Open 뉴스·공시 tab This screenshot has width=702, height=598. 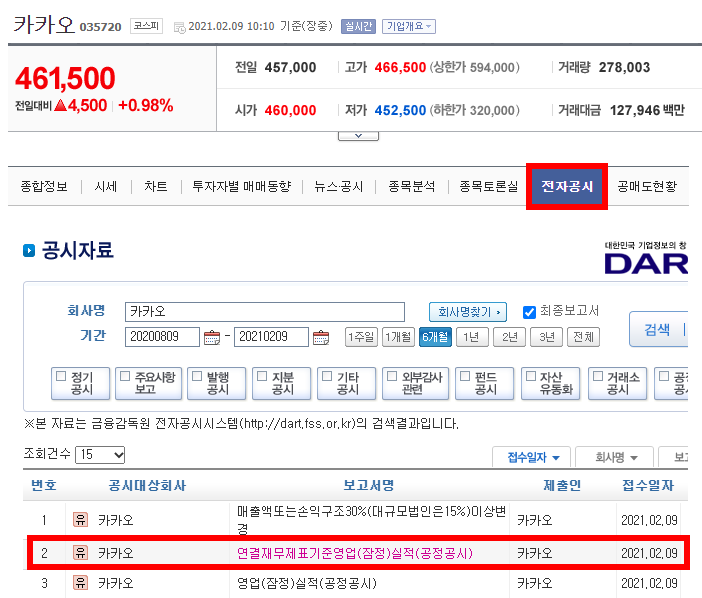339,186
